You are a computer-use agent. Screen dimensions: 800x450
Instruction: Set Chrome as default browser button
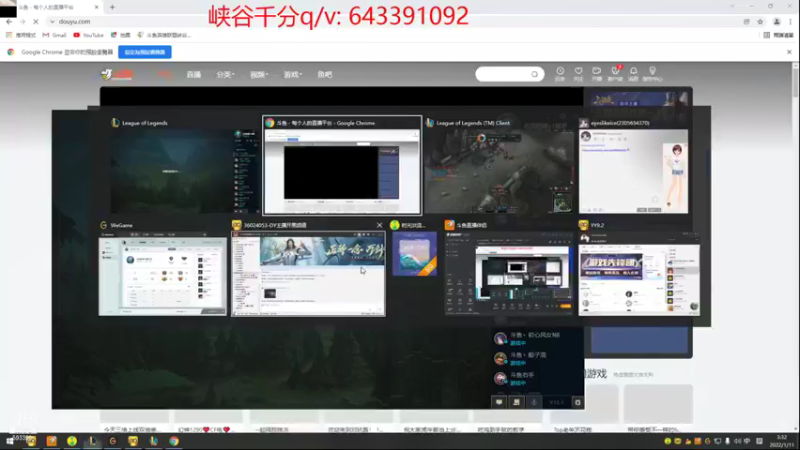[145, 52]
